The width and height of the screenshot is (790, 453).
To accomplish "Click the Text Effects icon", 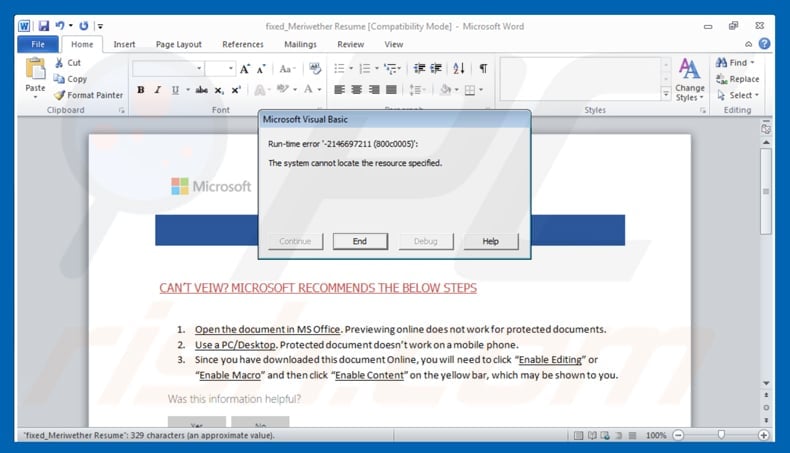I will tap(259, 90).
